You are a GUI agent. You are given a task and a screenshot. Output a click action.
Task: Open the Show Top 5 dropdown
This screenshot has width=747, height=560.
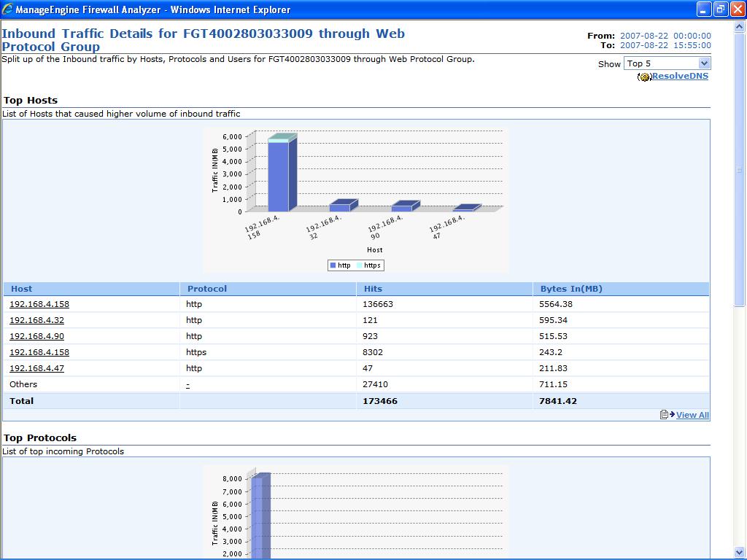coord(667,63)
